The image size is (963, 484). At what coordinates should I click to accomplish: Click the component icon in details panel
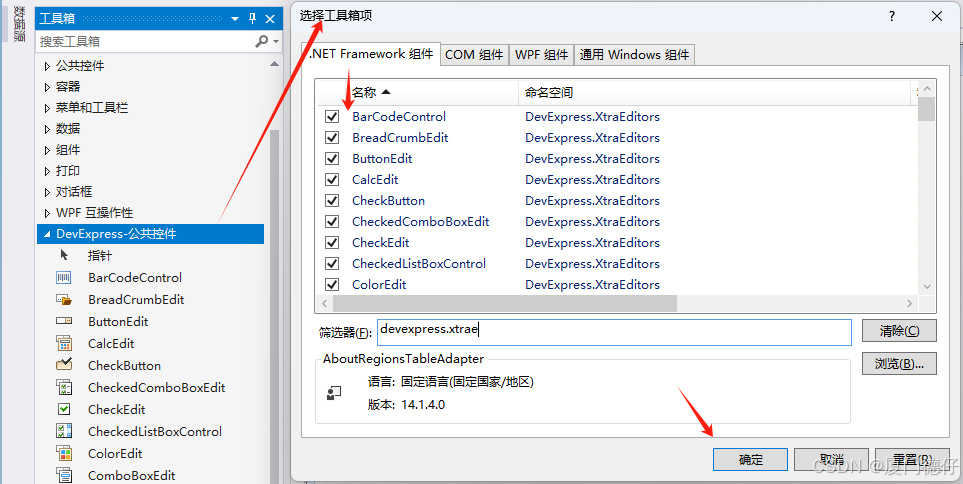333,393
